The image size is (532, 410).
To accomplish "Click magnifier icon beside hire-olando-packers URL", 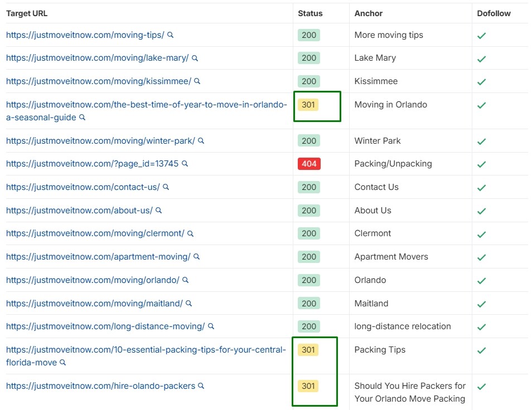I will [201, 385].
